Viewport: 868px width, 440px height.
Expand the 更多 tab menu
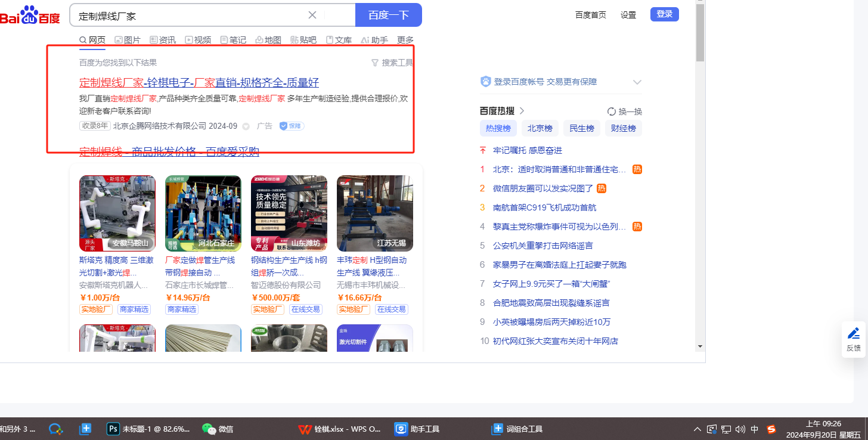tap(405, 40)
